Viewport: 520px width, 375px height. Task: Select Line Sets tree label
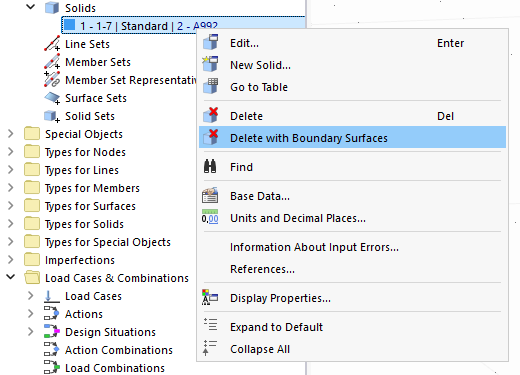[87, 44]
